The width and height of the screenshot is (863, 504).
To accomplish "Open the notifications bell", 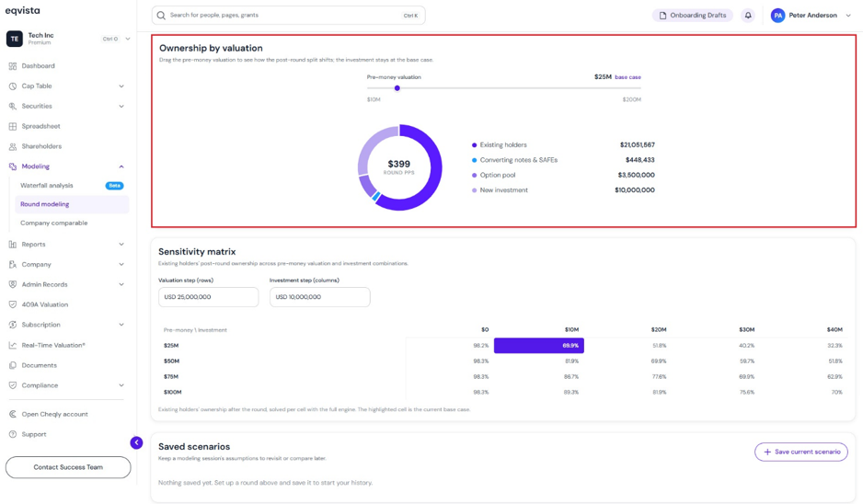I will point(748,16).
